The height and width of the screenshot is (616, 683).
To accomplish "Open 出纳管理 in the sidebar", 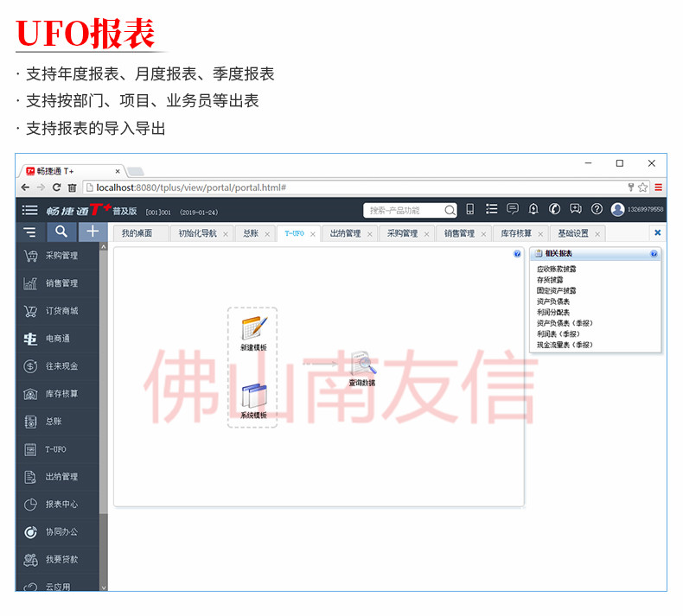I will click(58, 477).
